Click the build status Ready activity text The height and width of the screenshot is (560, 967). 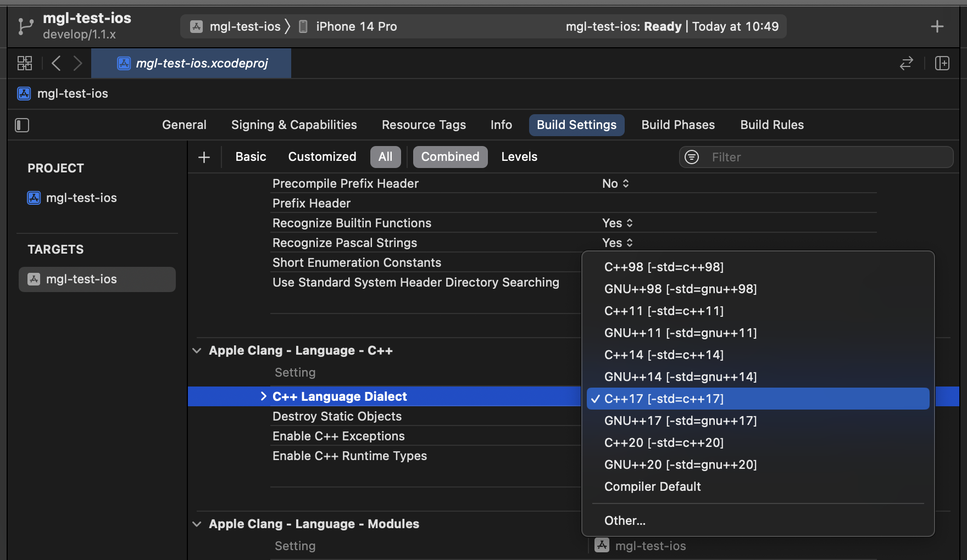pos(672,26)
